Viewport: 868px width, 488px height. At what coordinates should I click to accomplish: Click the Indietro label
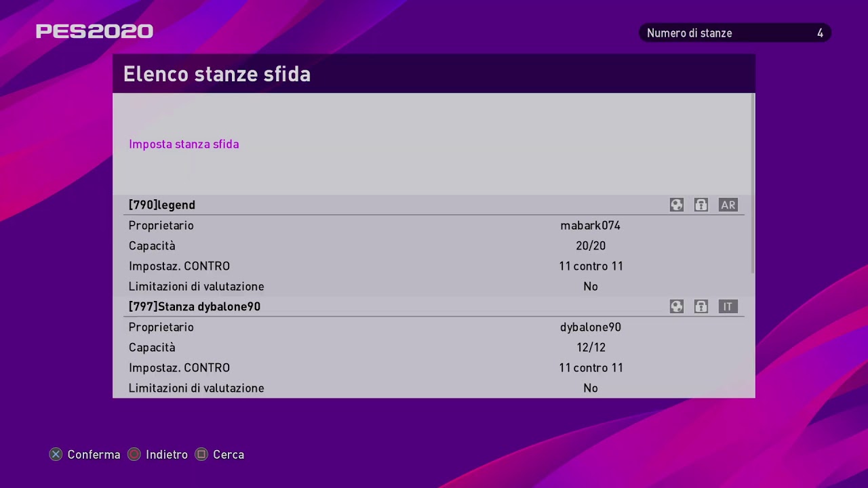(167, 454)
